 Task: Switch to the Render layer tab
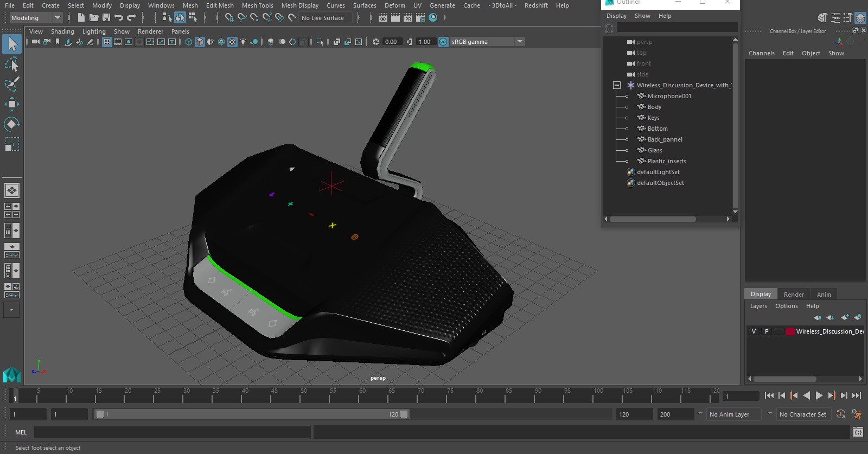tap(794, 295)
